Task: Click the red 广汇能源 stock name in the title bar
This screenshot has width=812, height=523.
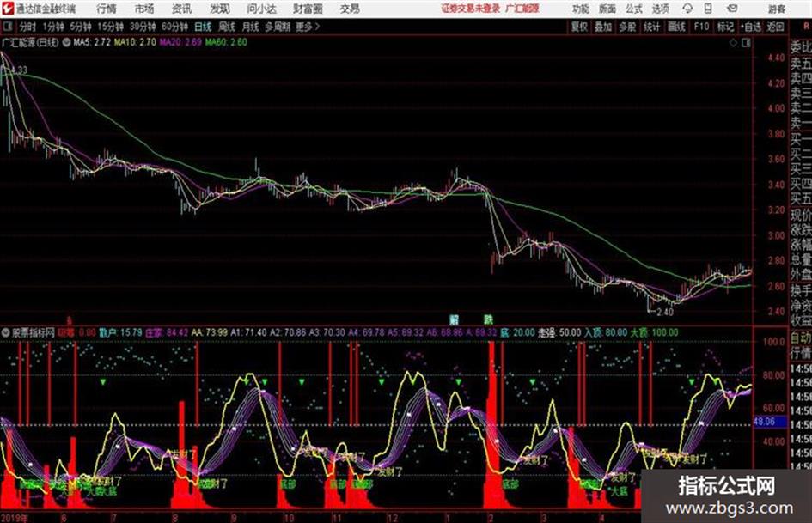Action: (522, 9)
